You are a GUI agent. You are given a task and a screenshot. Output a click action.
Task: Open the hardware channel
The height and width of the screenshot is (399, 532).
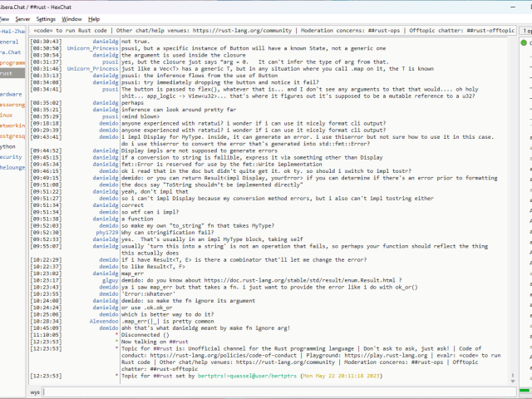pos(12,94)
